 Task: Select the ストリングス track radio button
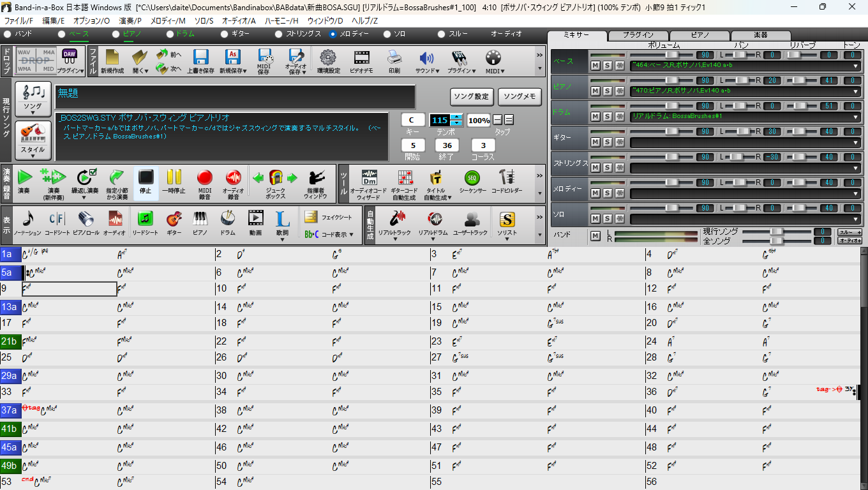[278, 34]
